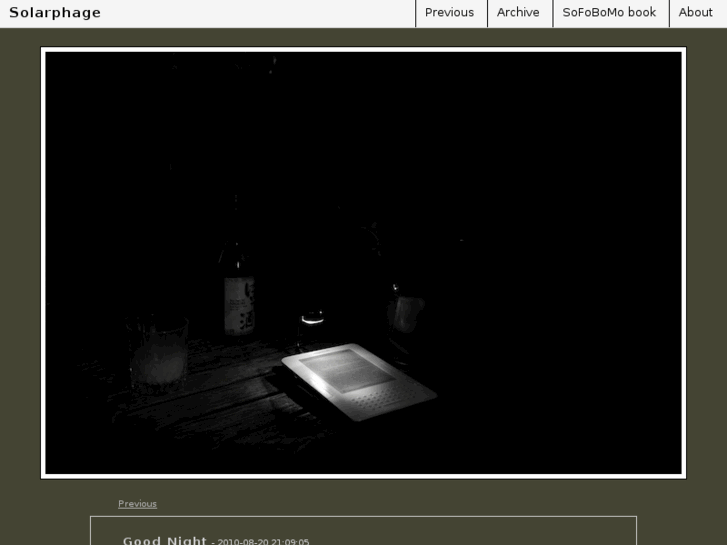Open the Archive menu item
The image size is (727, 545).
518,13
